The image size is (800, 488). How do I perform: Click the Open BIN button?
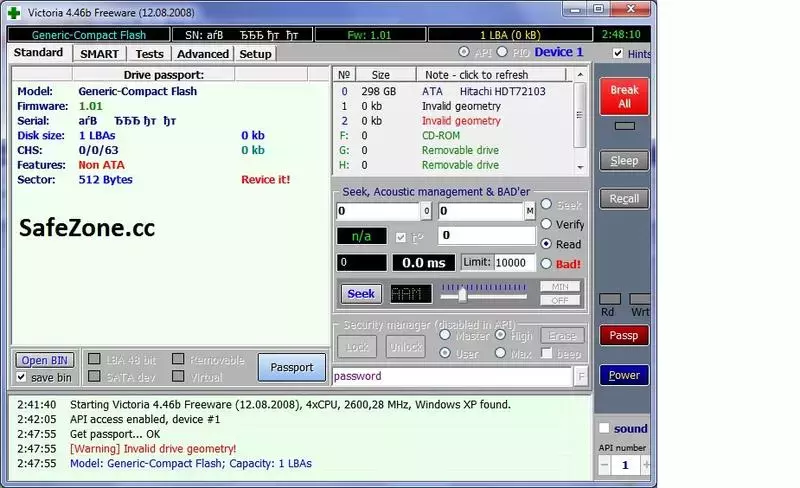coord(44,360)
